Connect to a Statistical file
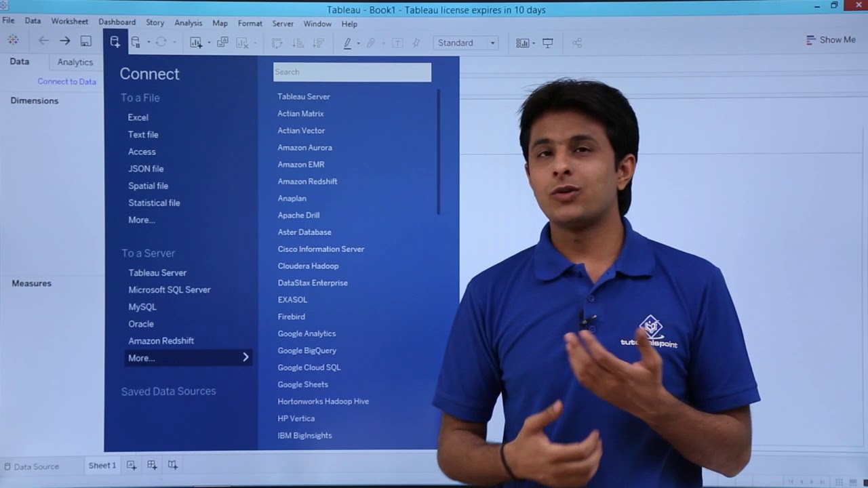The image size is (868, 488). click(154, 203)
